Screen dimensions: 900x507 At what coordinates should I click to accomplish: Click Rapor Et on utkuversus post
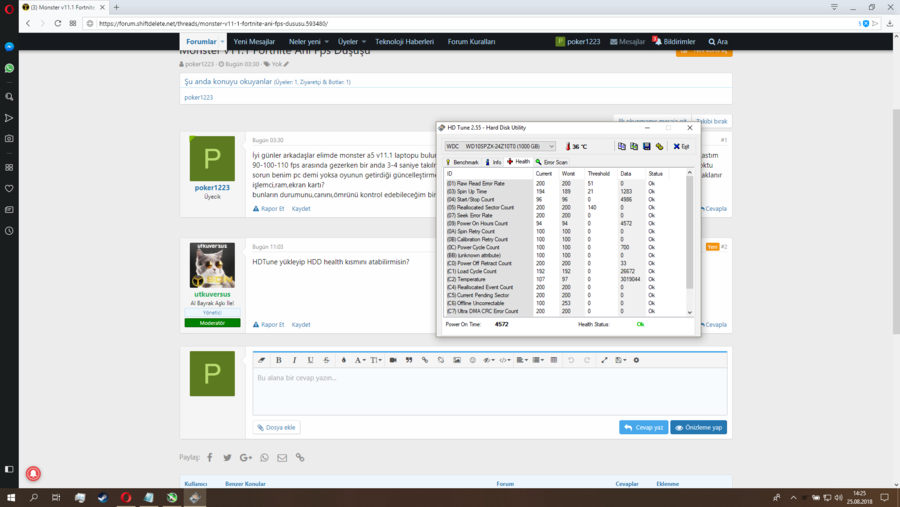point(269,324)
